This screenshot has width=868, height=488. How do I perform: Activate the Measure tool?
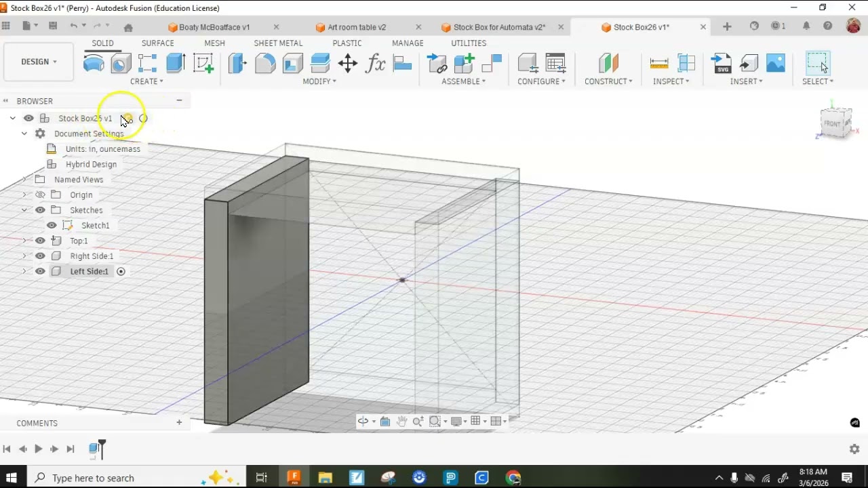[658, 64]
